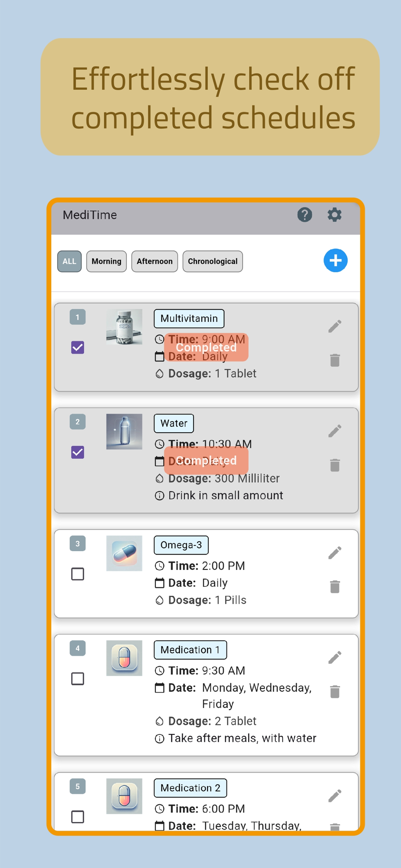This screenshot has height=868, width=401.
Task: Click the text 'Time: 9:30 AM'
Action: (207, 671)
